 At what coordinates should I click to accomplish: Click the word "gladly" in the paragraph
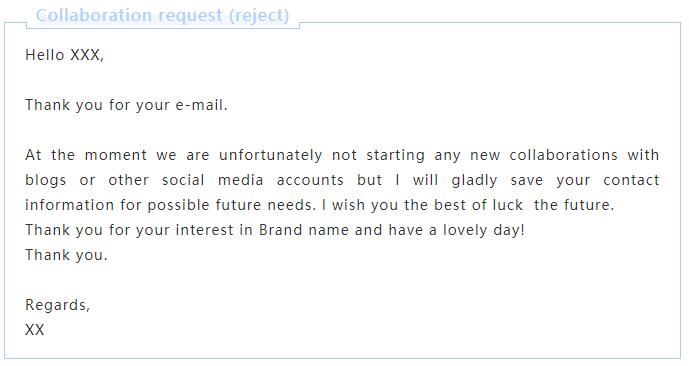click(474, 180)
